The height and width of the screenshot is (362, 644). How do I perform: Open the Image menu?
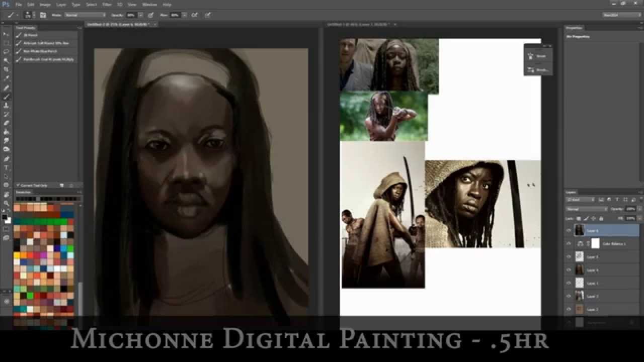[45, 5]
